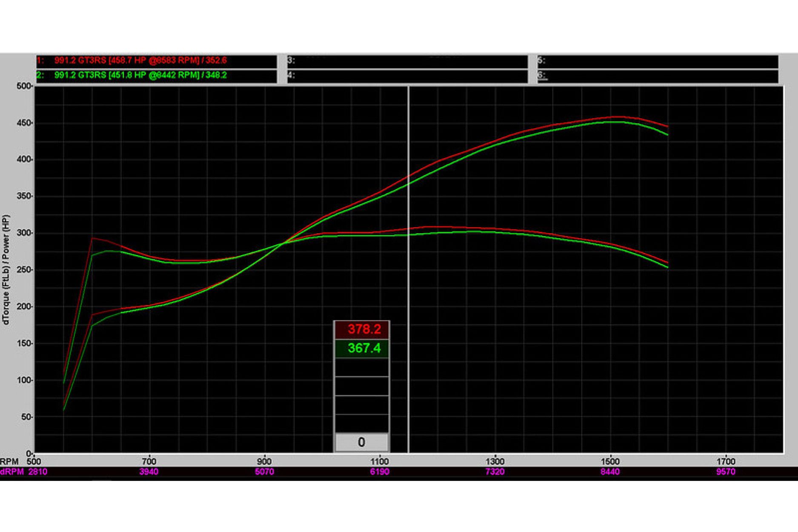Image resolution: width=798 pixels, height=532 pixels.
Task: Click the 9570 dRPM value
Action: [726, 472]
